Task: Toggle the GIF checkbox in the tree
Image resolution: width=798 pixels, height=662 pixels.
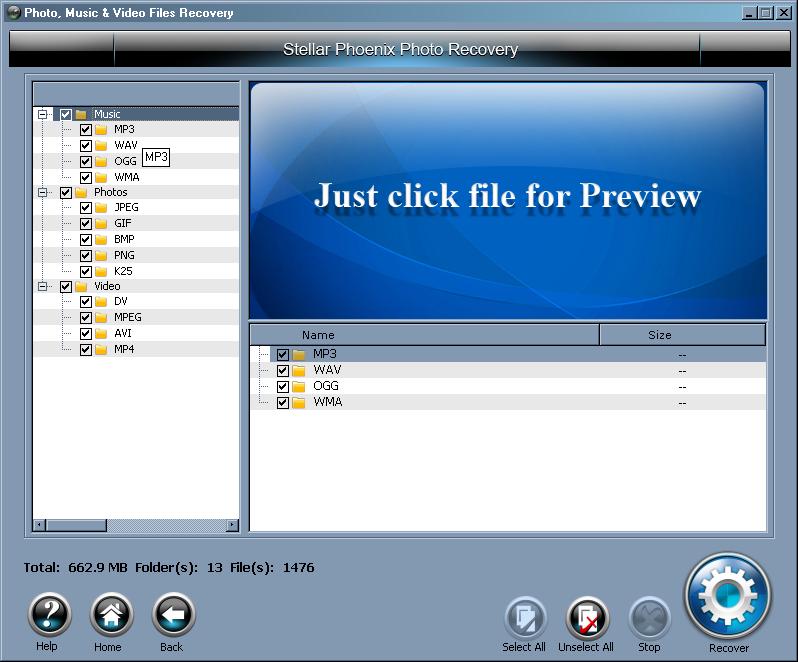Action: 86,223
